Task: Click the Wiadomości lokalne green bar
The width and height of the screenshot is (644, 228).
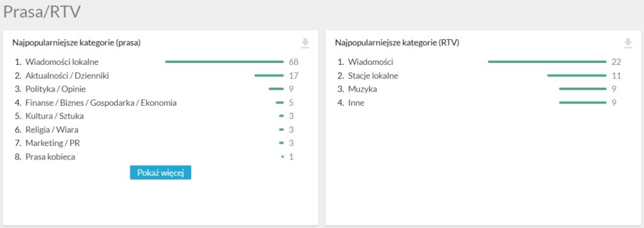Action: tap(225, 62)
